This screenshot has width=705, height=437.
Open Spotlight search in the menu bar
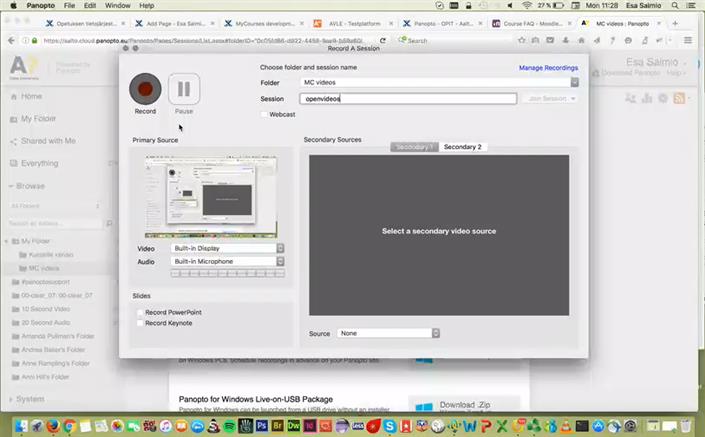(675, 5)
